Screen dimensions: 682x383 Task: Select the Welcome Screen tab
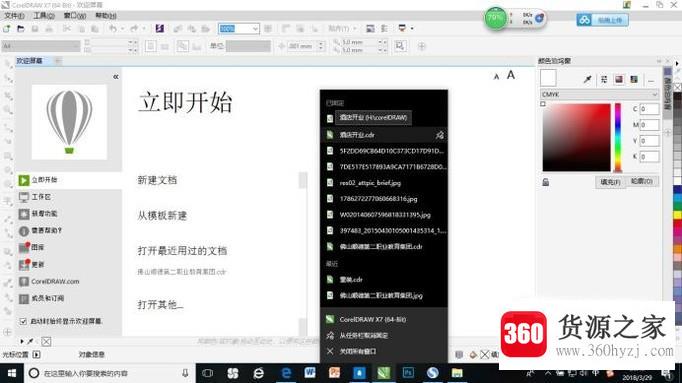coord(30,61)
